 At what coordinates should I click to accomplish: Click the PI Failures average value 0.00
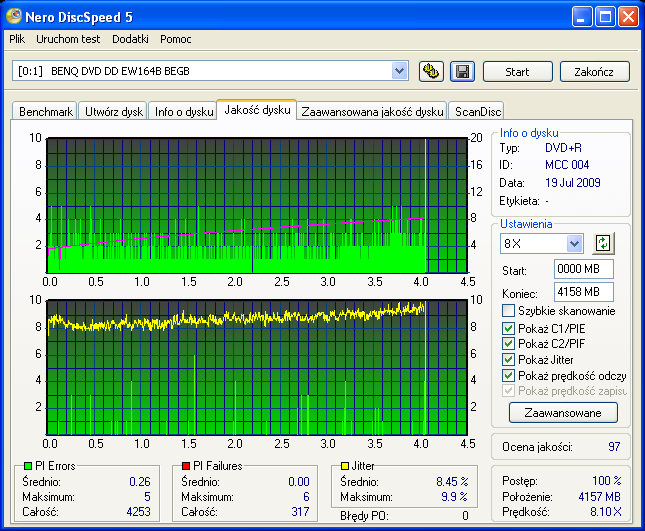pos(299,481)
